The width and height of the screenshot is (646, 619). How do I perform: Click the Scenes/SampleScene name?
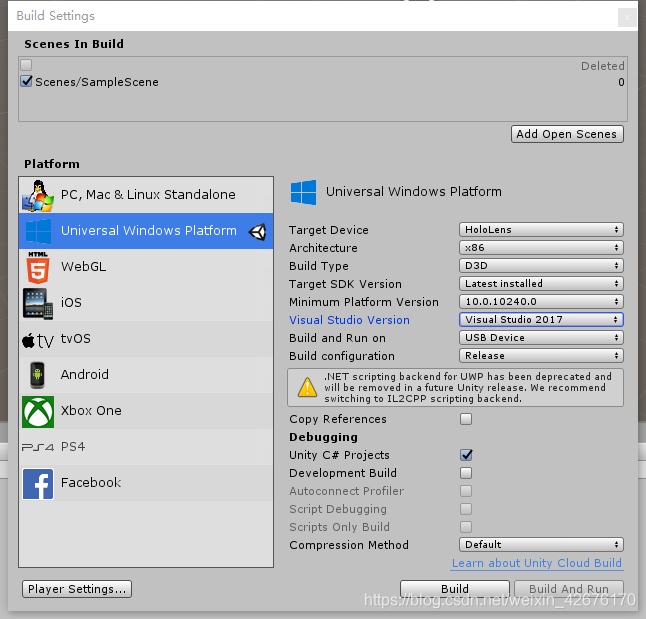click(x=97, y=82)
